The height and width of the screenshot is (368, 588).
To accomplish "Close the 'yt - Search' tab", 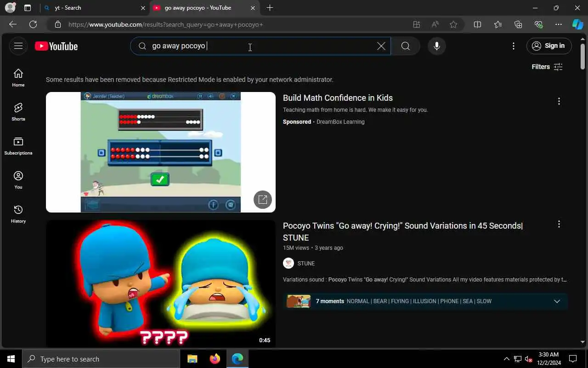I will [x=143, y=8].
